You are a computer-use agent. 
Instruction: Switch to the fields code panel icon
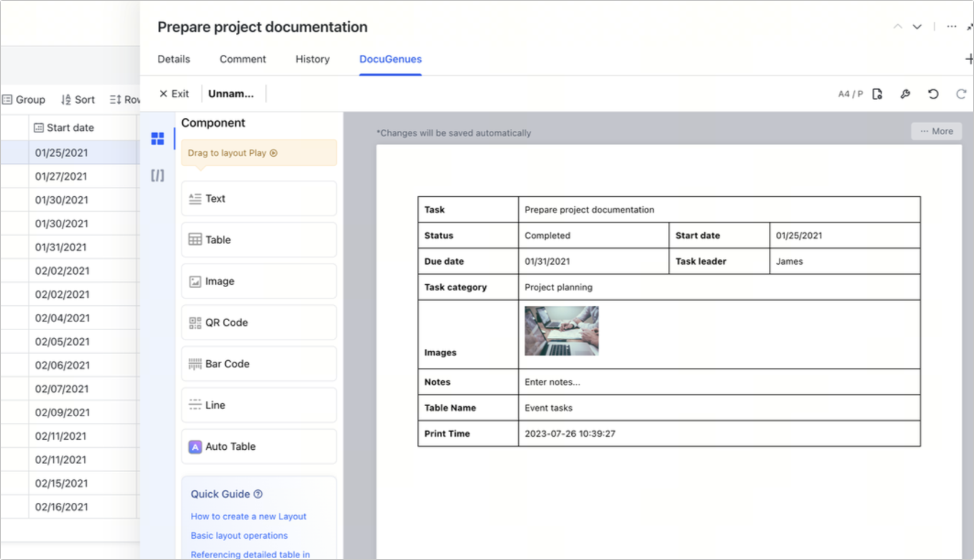(157, 175)
